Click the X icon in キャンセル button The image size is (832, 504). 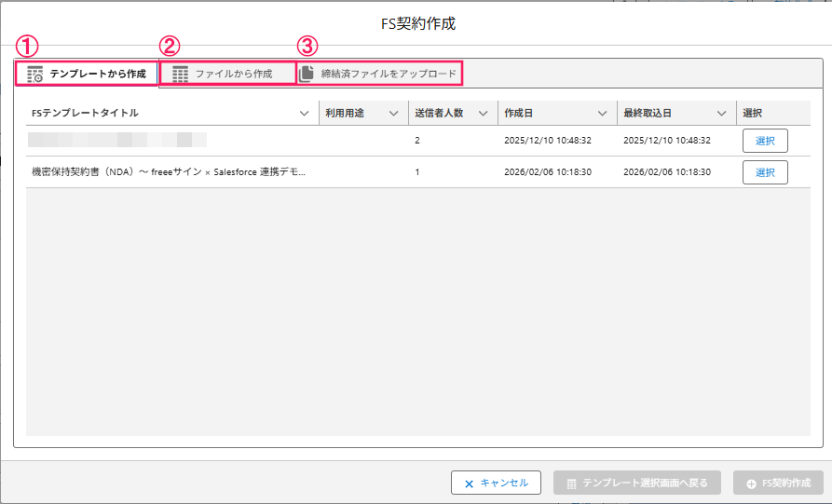tap(469, 484)
